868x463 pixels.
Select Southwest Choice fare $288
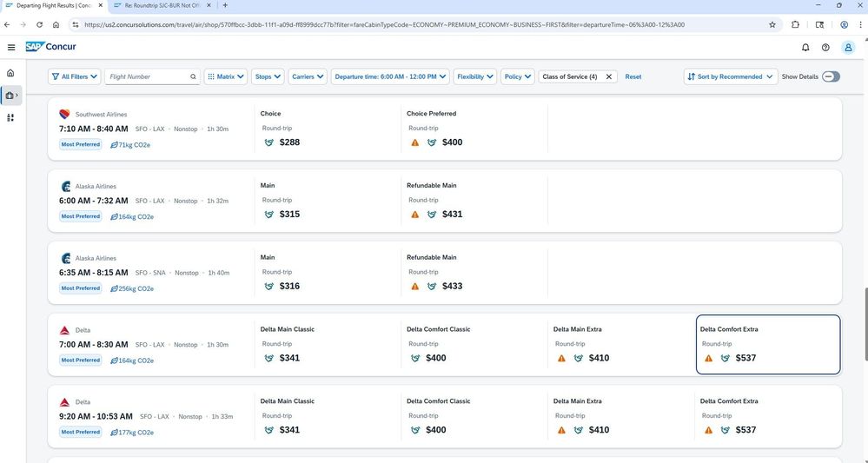tap(328, 129)
